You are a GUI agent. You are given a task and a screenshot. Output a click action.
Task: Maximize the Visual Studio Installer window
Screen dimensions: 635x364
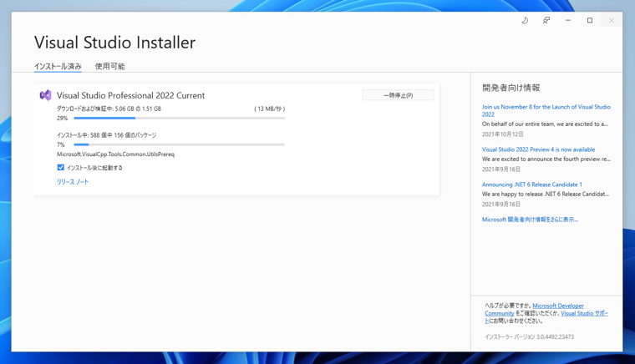[x=590, y=20]
